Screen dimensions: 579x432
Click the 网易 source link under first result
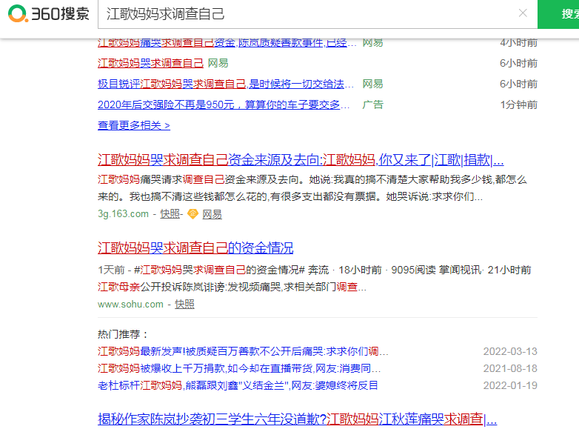pos(212,214)
